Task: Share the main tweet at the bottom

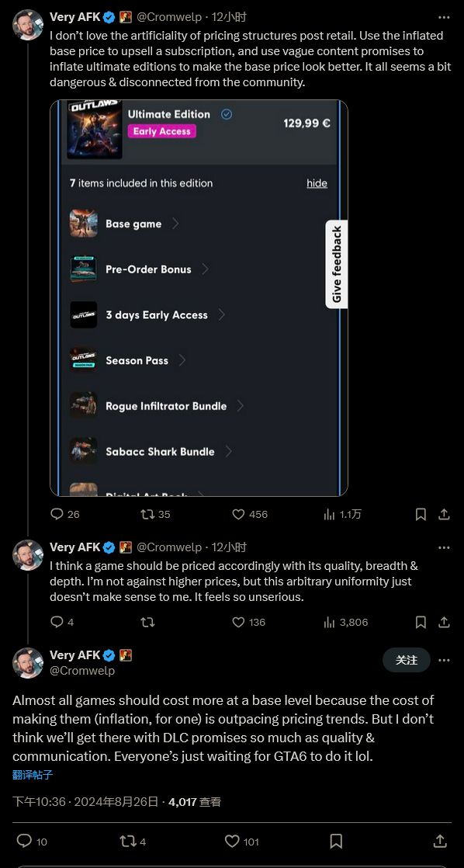Action: [440, 842]
